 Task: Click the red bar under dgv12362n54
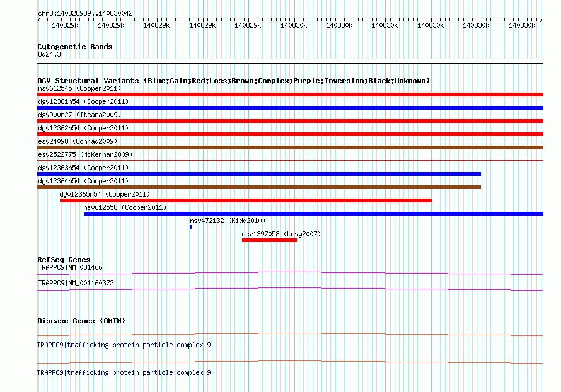(x=290, y=134)
